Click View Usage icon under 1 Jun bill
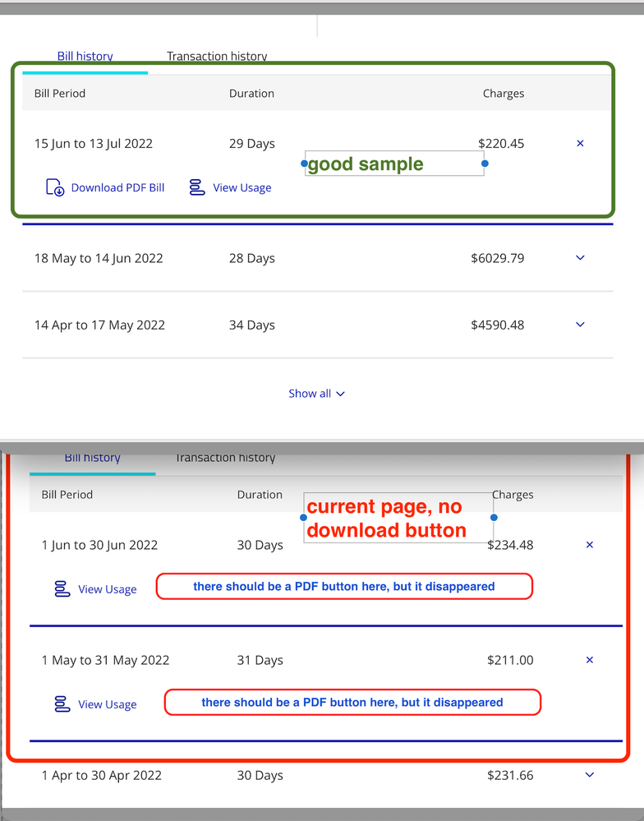Viewport: 644px width, 821px height. point(62,589)
